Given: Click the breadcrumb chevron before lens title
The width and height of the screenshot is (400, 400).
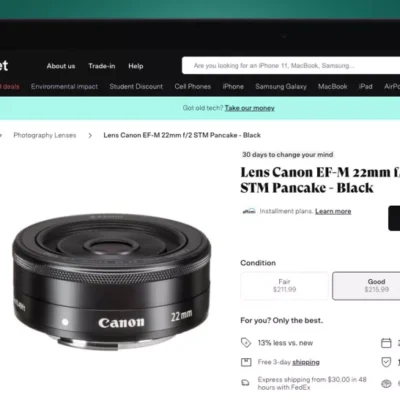Looking at the screenshot, I should [x=90, y=135].
